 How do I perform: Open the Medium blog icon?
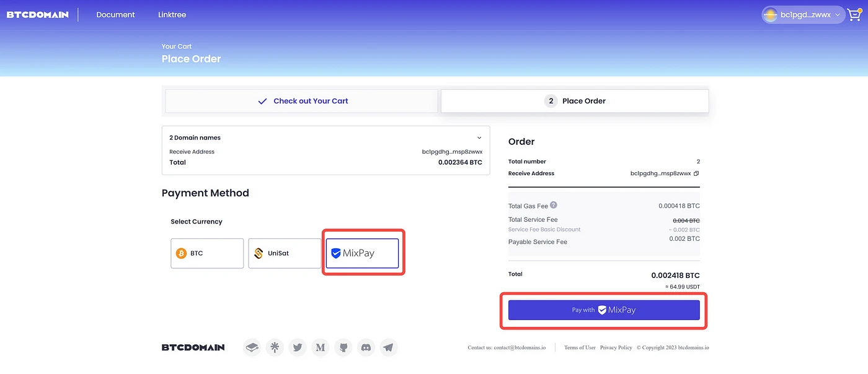320,347
